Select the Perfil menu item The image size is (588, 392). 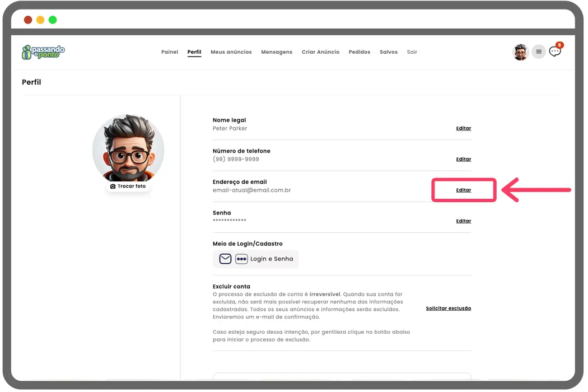tap(194, 52)
